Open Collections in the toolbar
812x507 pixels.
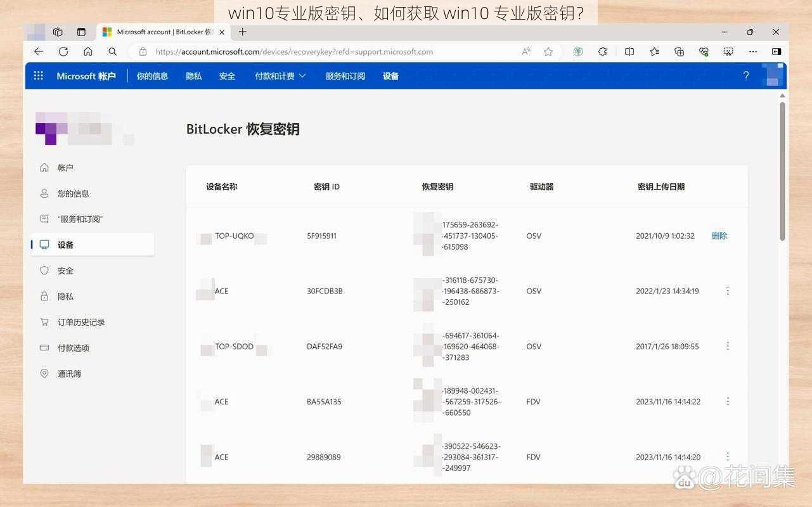click(x=679, y=51)
